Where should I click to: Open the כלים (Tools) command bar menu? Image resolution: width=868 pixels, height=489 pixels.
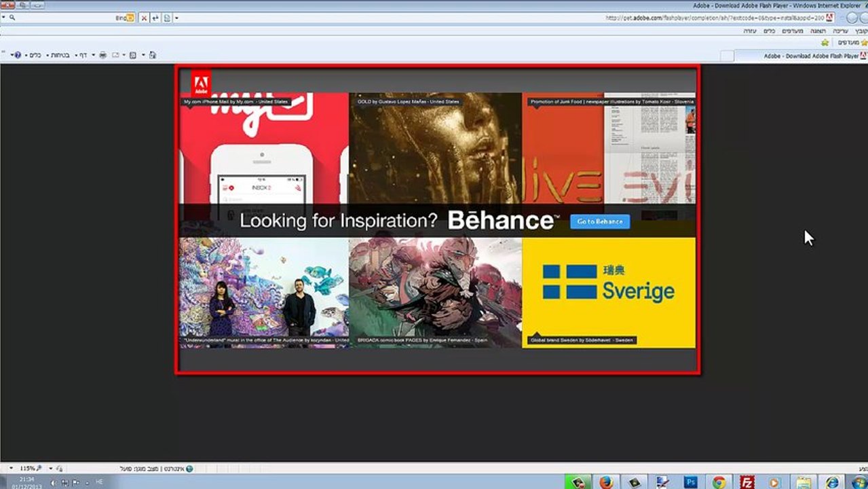pos(33,55)
